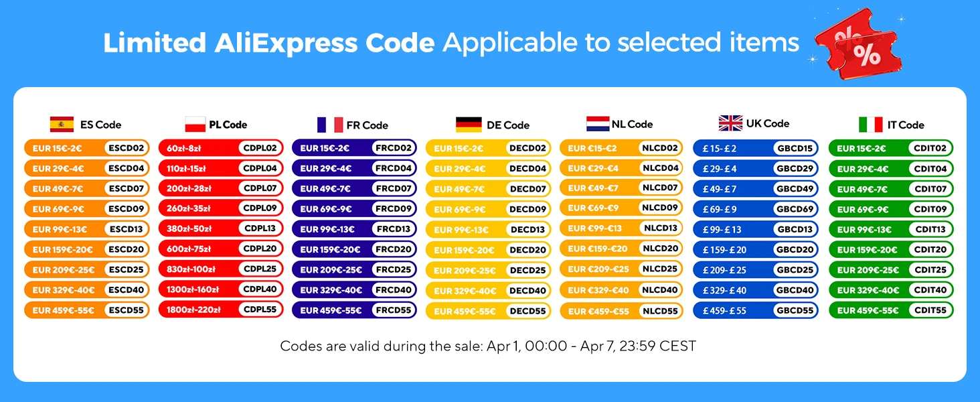The height and width of the screenshot is (402, 980).
Task: Pick the GBCD15 coupon code
Action: pyautogui.click(x=795, y=148)
